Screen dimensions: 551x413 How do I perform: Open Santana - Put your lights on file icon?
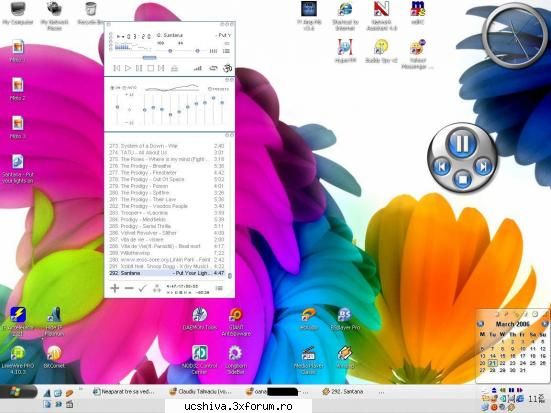point(18,169)
